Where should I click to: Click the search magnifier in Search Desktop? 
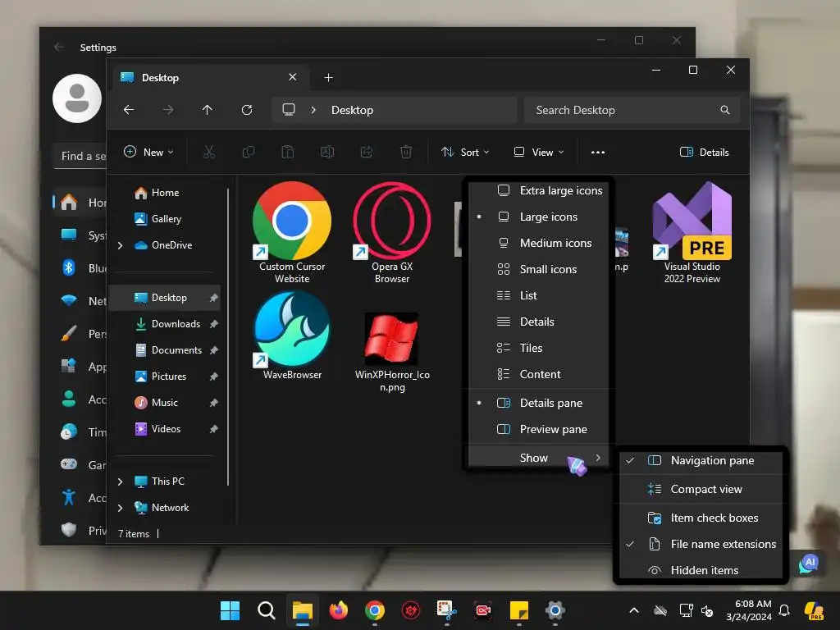(x=725, y=110)
